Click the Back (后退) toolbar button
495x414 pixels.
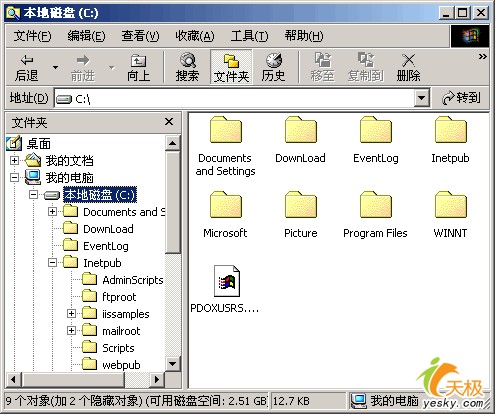click(x=27, y=68)
